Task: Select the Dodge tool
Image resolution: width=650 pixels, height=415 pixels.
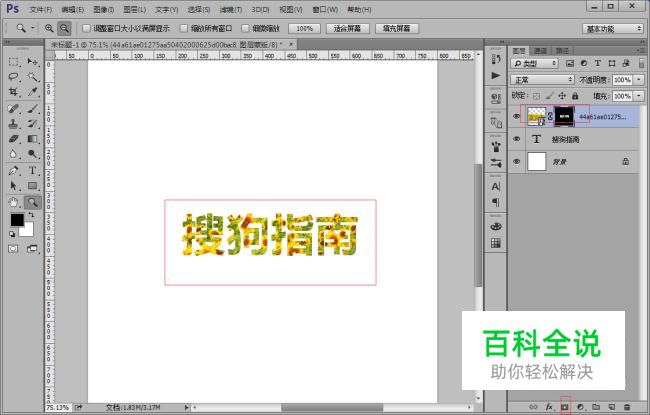Action: coord(32,154)
